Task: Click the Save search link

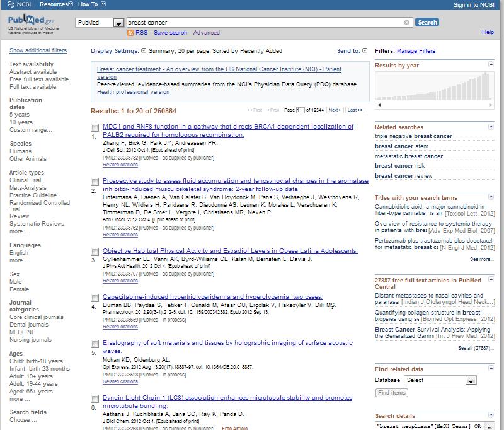Action: click(170, 33)
